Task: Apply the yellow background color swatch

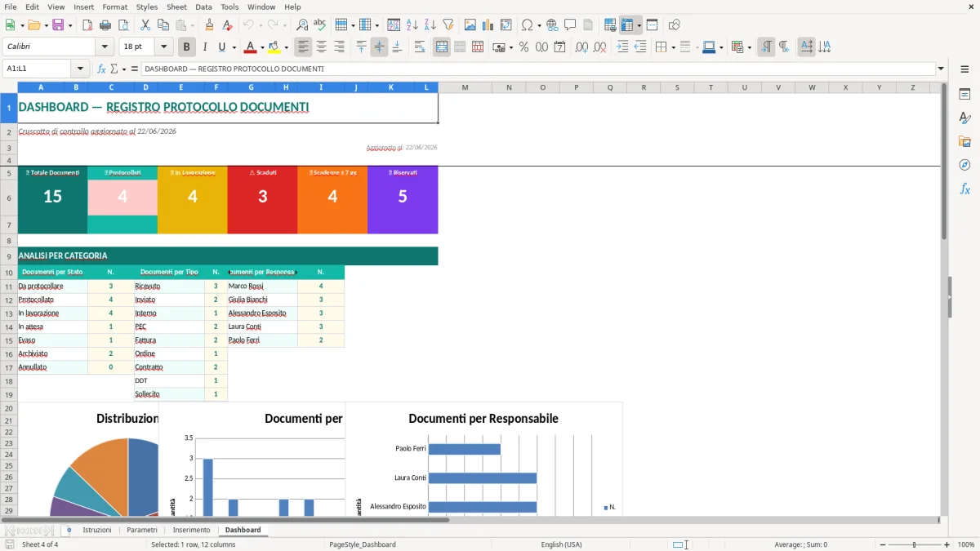Action: coord(274,47)
